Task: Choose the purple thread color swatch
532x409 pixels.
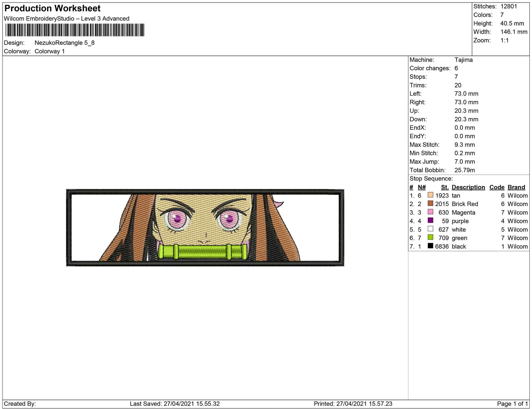Action: (430, 220)
